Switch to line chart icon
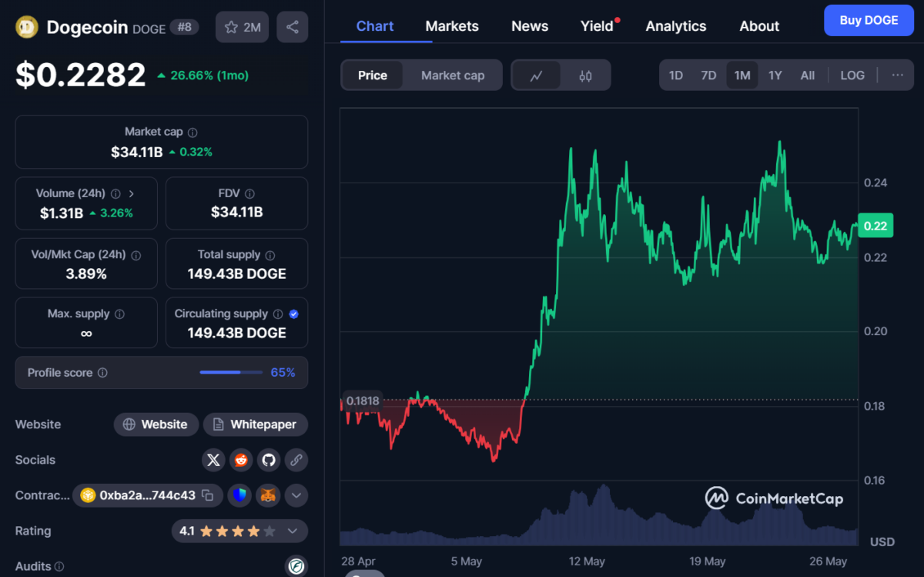 coord(537,75)
